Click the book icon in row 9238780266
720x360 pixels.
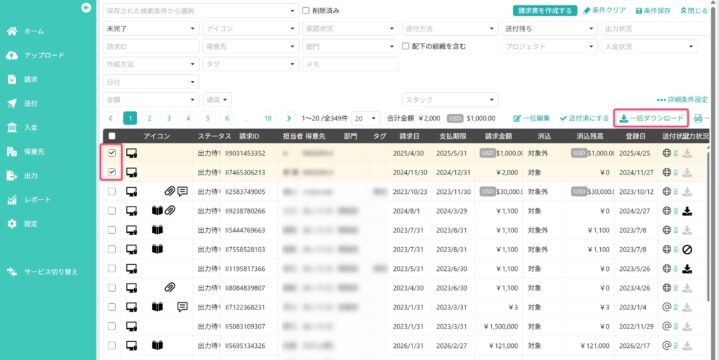(x=158, y=210)
